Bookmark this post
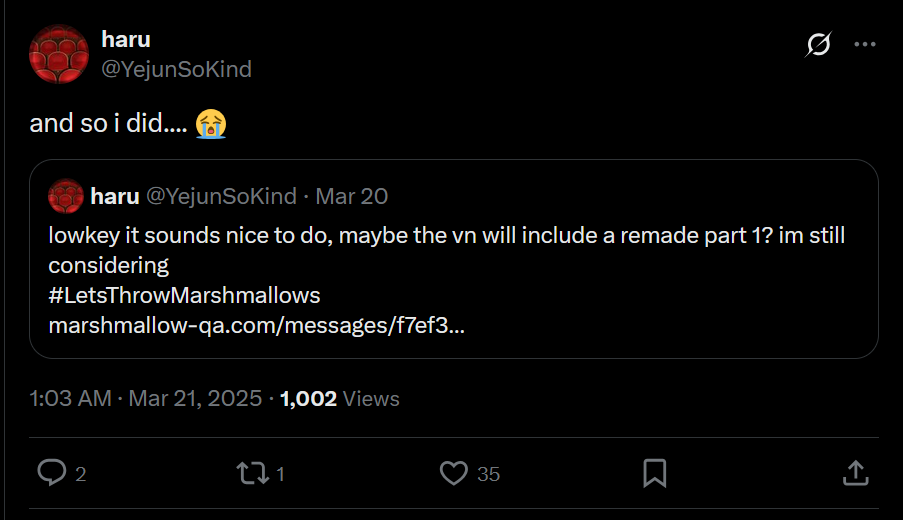This screenshot has height=520, width=903. pos(655,472)
